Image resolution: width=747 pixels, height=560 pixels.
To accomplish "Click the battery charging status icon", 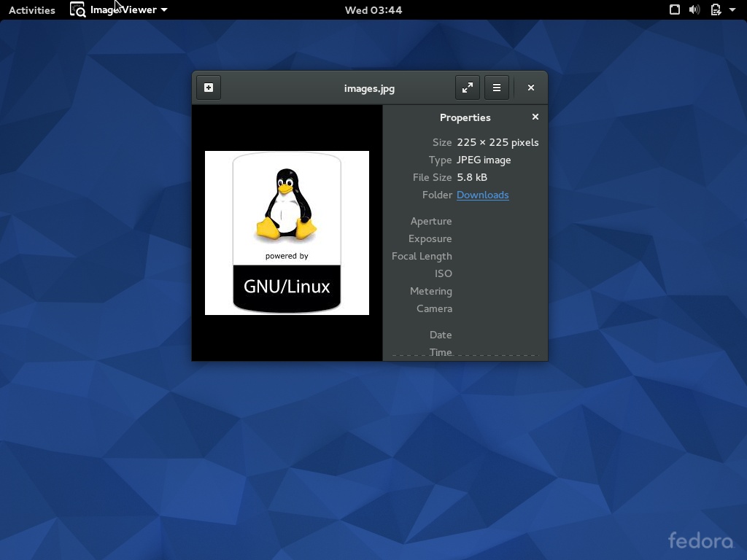I will coord(716,9).
